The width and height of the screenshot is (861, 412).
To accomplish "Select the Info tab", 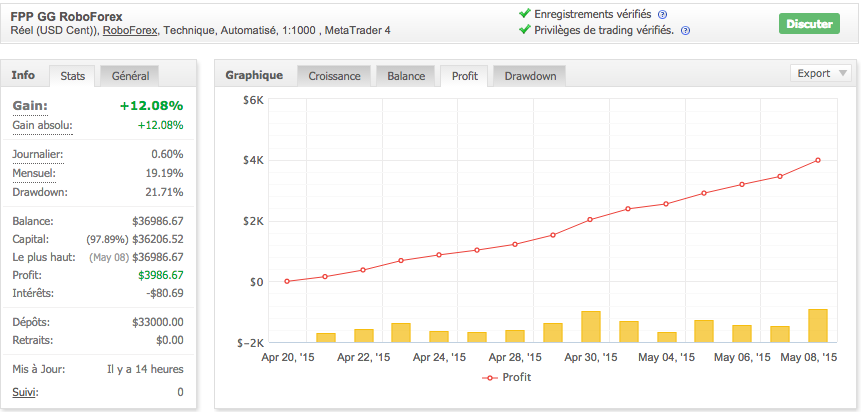I will coord(23,75).
